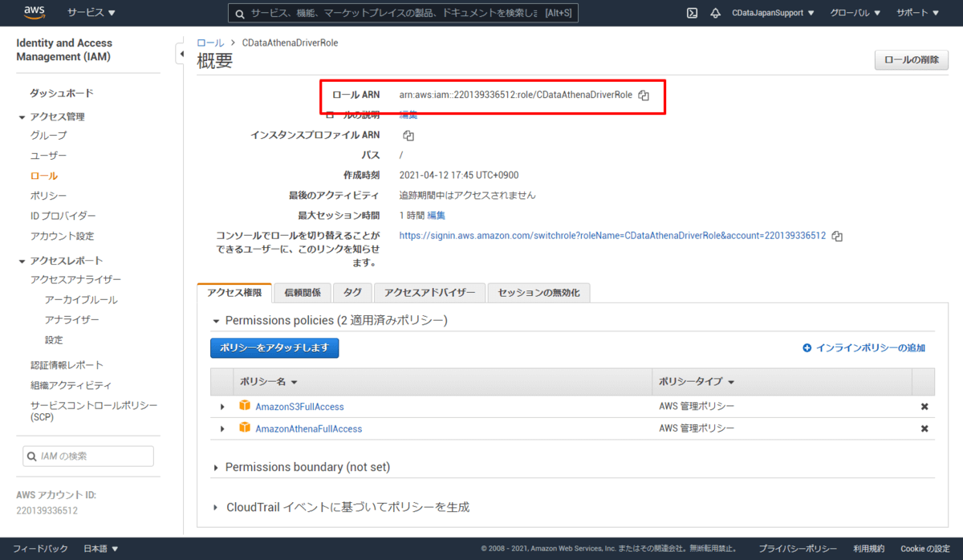Open the サービス dropdown menu

coord(91,13)
